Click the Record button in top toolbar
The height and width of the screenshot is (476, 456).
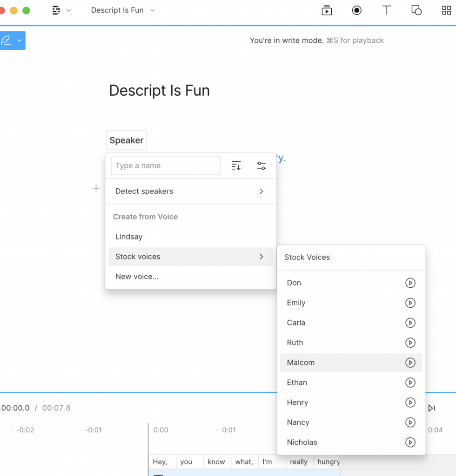point(356,10)
